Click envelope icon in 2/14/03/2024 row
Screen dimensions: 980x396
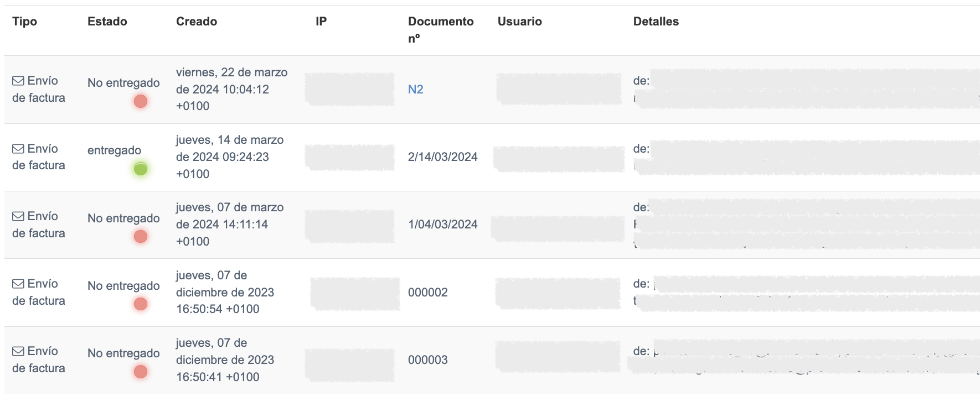(x=18, y=149)
